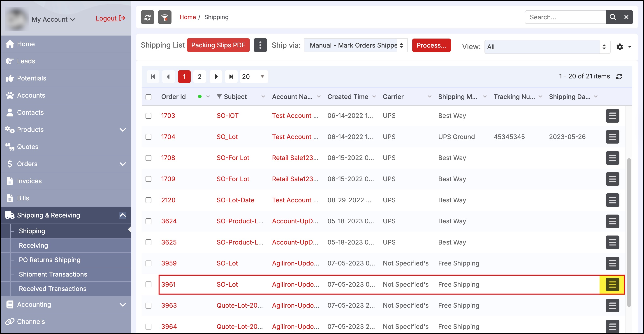Check the box for order 1703
The height and width of the screenshot is (334, 644).
click(x=148, y=116)
